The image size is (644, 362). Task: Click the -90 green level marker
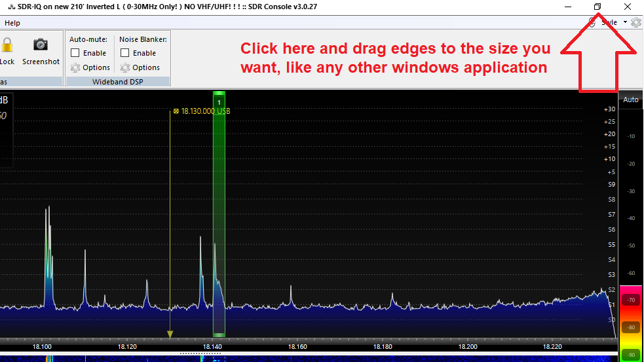631,354
